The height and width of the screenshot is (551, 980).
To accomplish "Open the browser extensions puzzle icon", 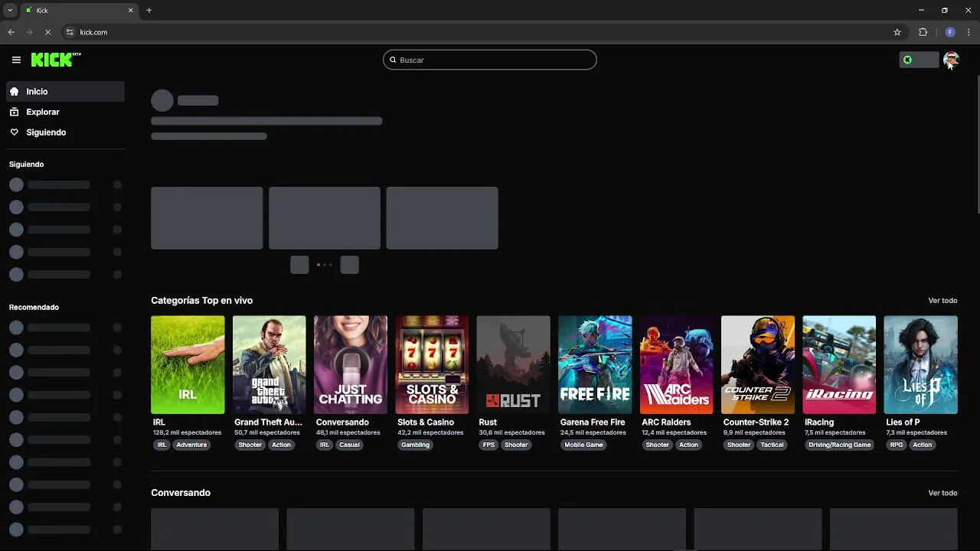I will 923,32.
